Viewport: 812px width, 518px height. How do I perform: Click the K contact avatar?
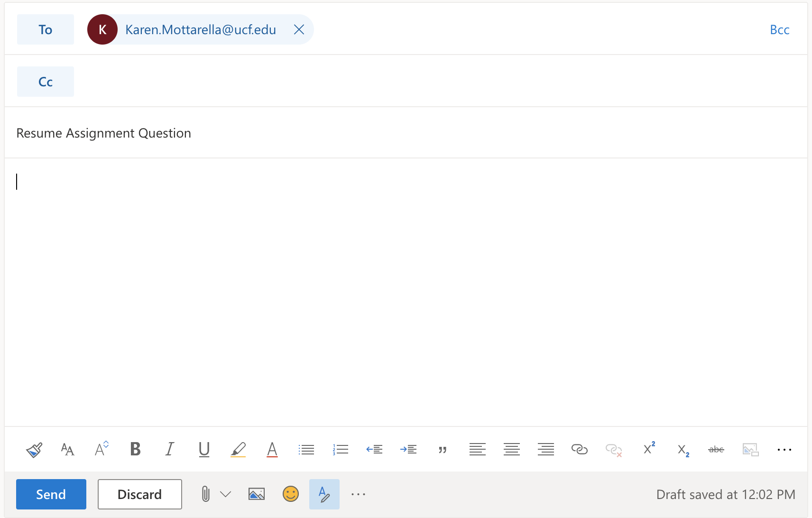tap(102, 29)
